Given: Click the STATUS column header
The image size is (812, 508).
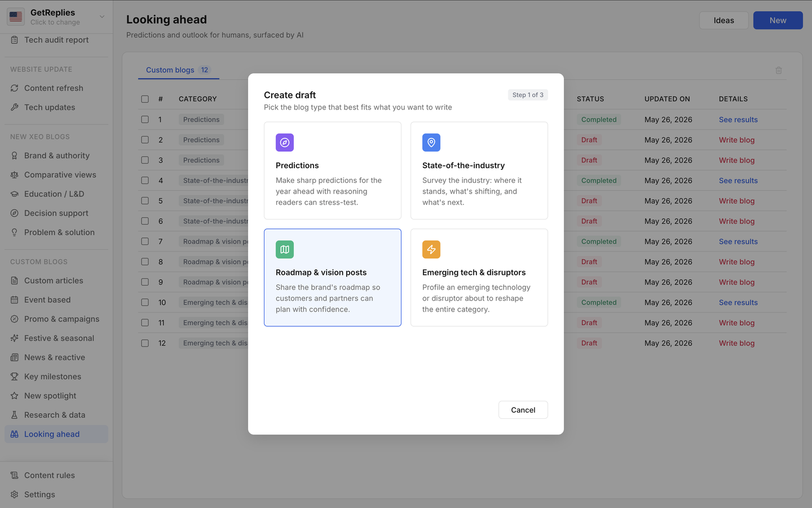Looking at the screenshot, I should coord(590,99).
